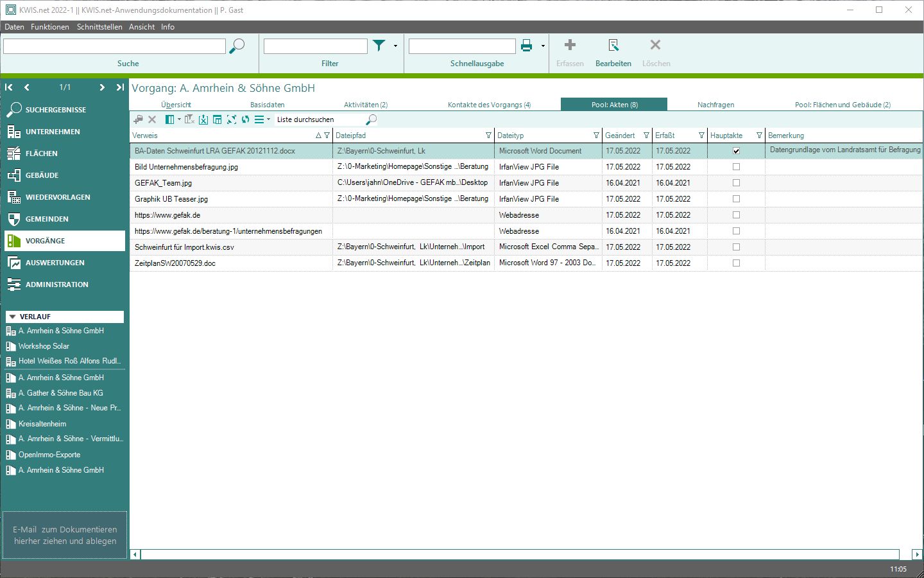Open the Filter dropdown arrow

395,46
